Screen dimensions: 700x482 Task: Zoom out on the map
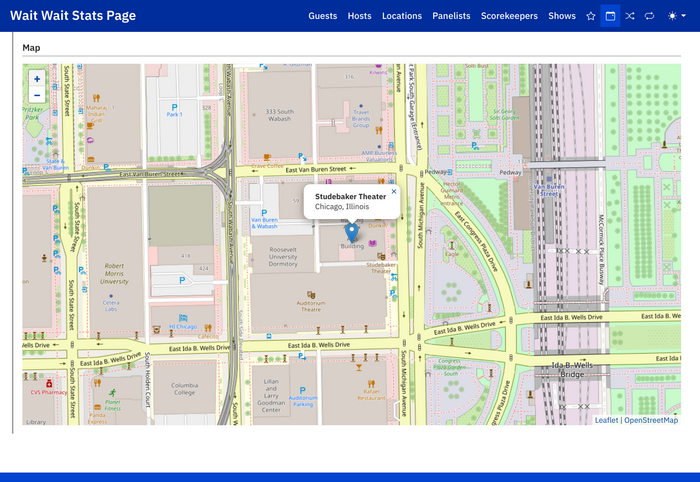[x=37, y=95]
